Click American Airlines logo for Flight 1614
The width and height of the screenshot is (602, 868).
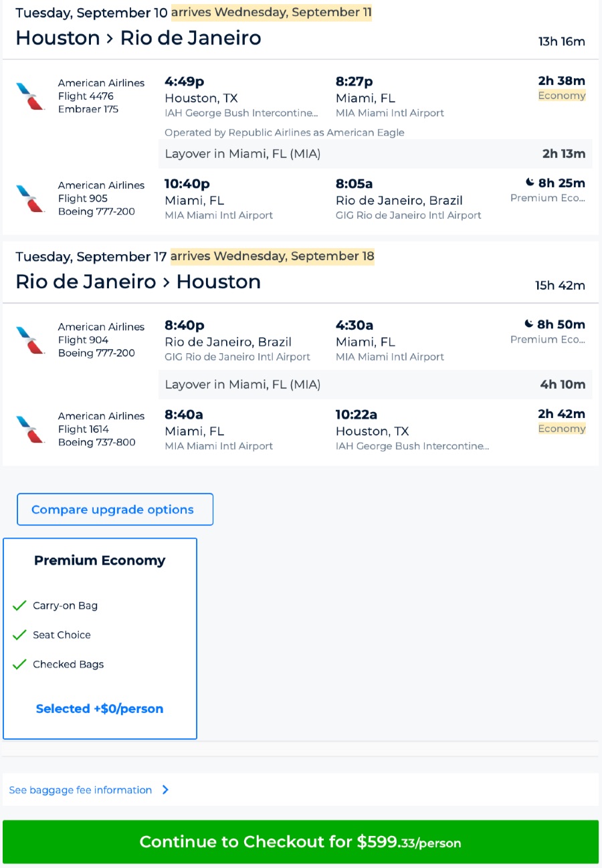31,429
